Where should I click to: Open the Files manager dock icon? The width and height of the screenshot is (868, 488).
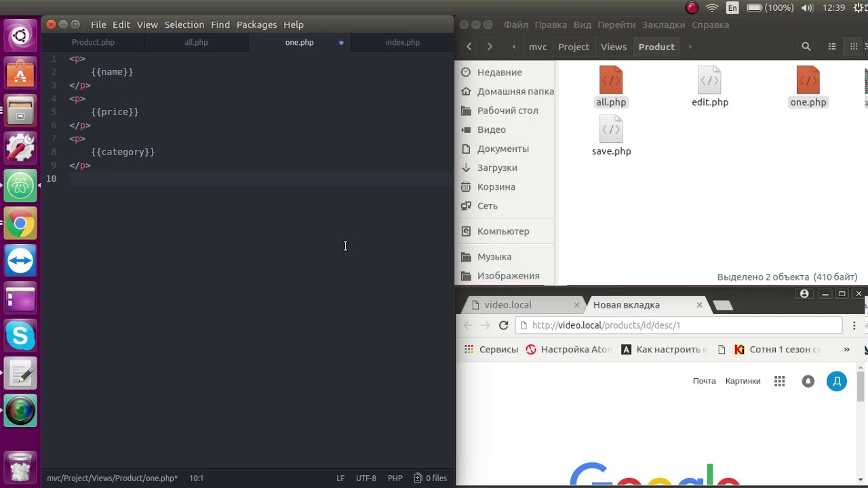click(x=20, y=110)
